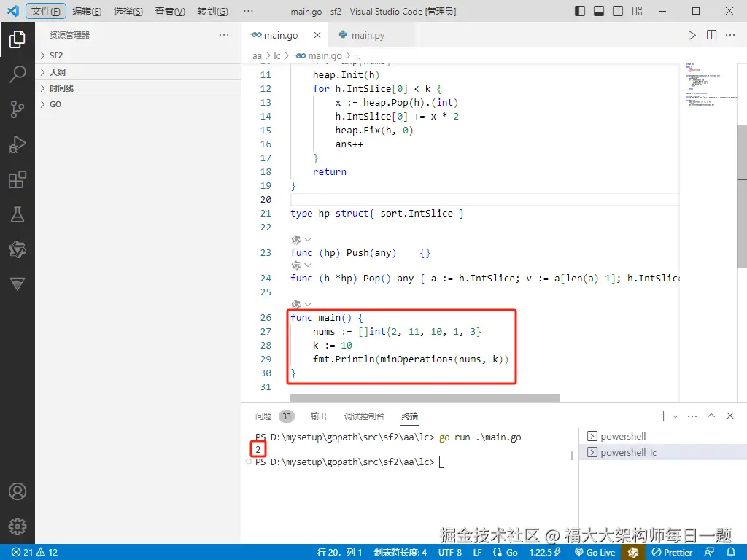Open the new terminal profile dropdown

tap(676, 416)
